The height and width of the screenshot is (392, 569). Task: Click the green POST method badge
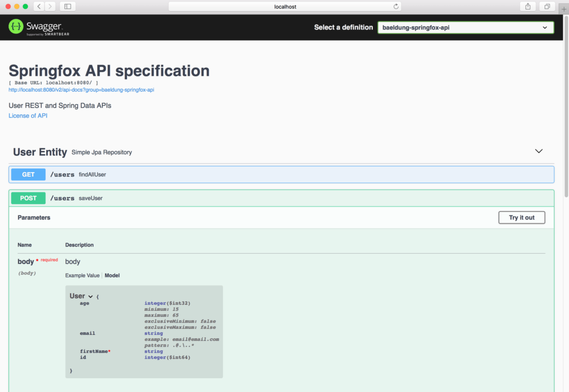point(28,198)
